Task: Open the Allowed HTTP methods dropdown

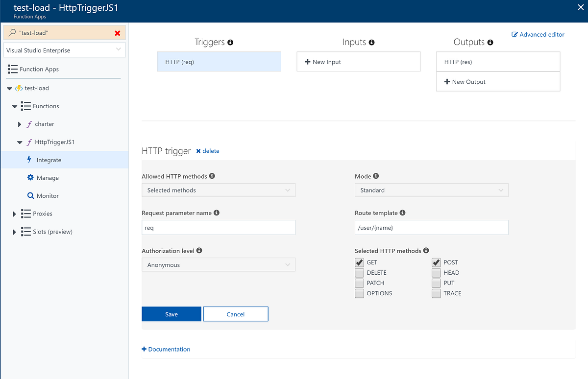Action: tap(219, 190)
